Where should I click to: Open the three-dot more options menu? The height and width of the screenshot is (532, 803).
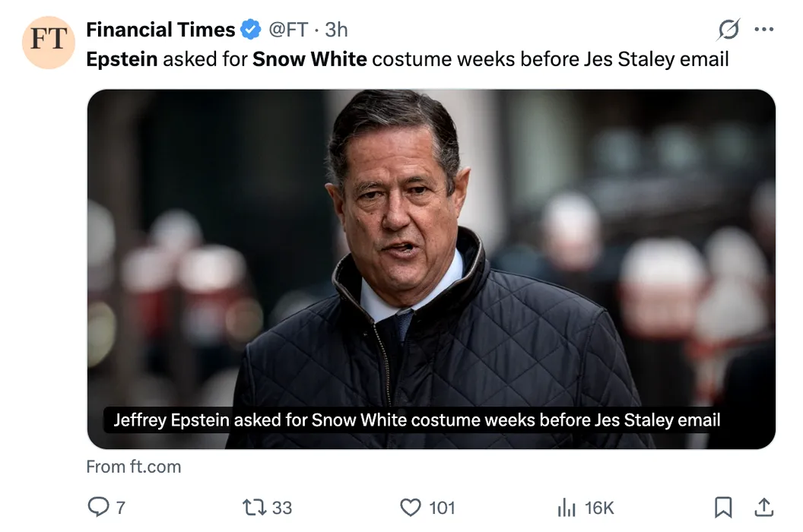(763, 30)
